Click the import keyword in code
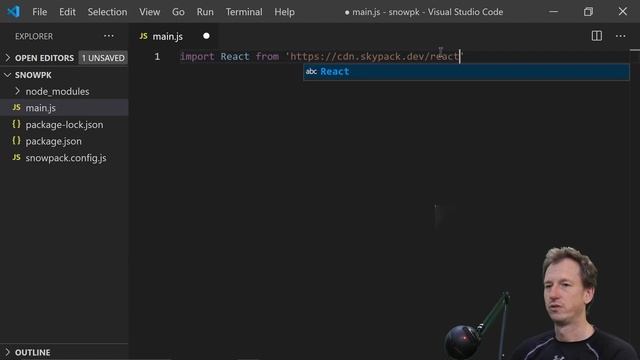 tap(197, 56)
